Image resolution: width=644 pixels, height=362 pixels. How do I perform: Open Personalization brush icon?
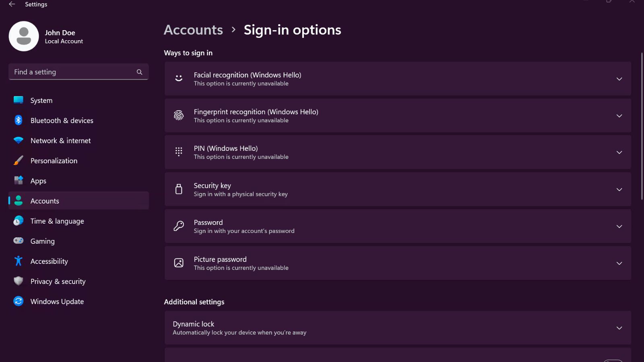pyautogui.click(x=19, y=160)
